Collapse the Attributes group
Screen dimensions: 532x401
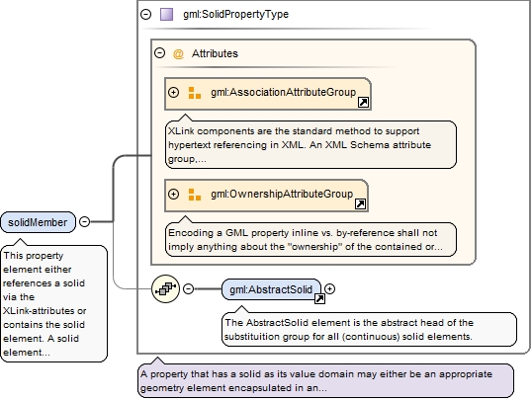(x=159, y=53)
